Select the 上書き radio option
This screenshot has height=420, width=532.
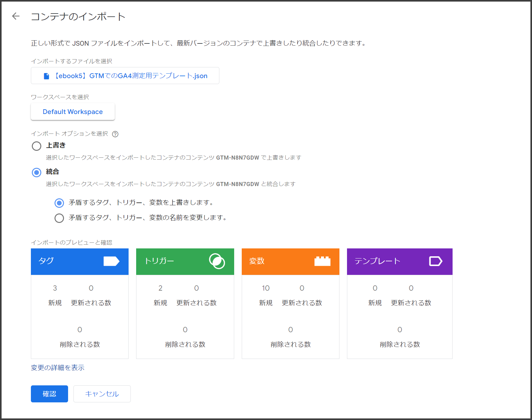tap(37, 146)
